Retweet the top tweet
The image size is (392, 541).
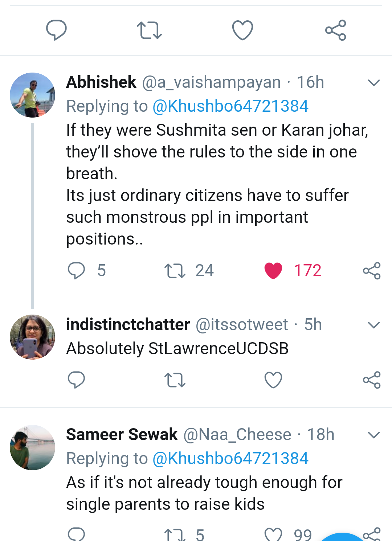coord(149,30)
